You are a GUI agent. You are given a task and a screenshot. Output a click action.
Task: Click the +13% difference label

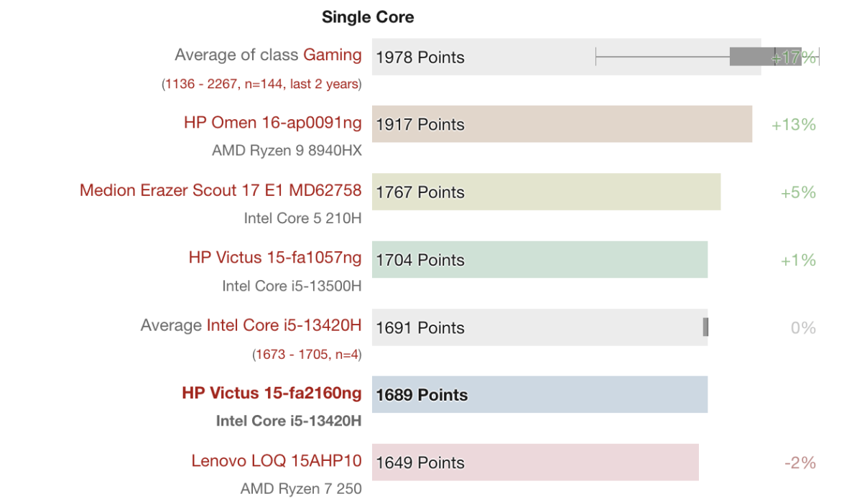[x=794, y=125]
